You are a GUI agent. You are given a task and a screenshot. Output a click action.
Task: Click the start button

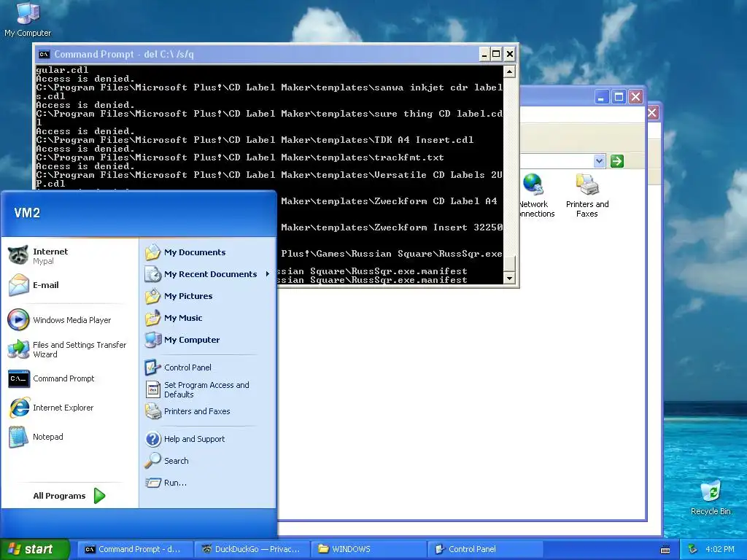point(35,549)
